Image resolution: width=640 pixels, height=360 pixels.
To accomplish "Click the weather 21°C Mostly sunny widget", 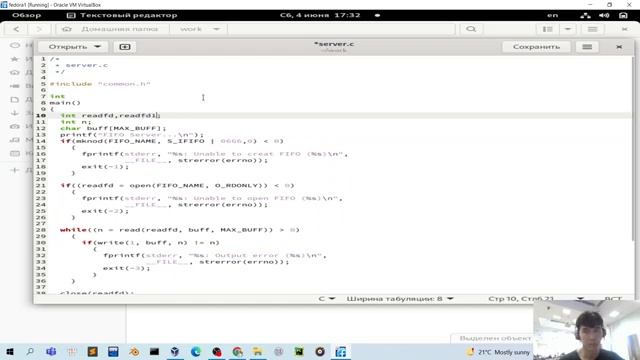I will pyautogui.click(x=499, y=352).
